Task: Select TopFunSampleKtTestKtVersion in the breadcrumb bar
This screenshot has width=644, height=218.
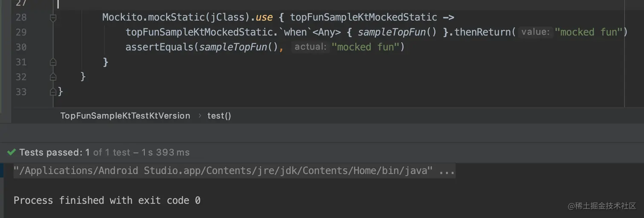Action: pos(125,116)
